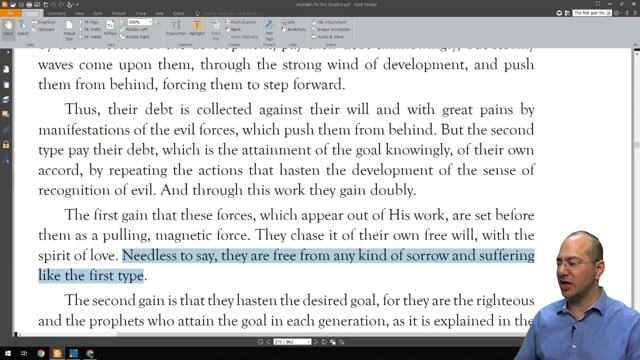
Task: Go to the first page
Action: point(260,342)
